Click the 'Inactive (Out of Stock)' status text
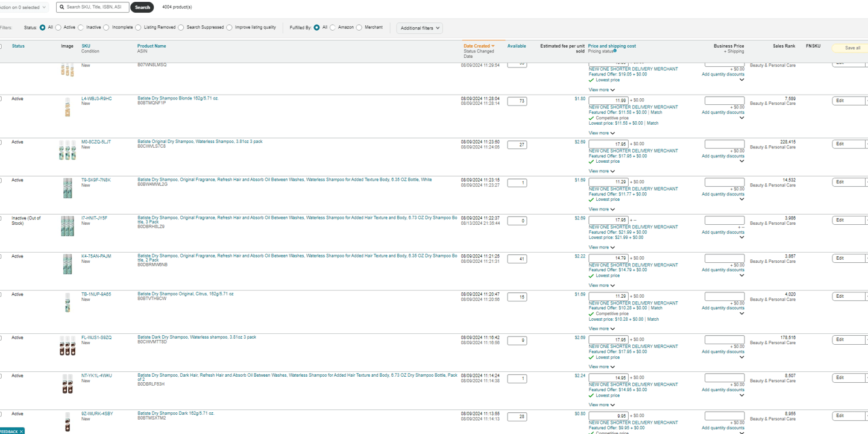This screenshot has height=434, width=868. (26, 221)
